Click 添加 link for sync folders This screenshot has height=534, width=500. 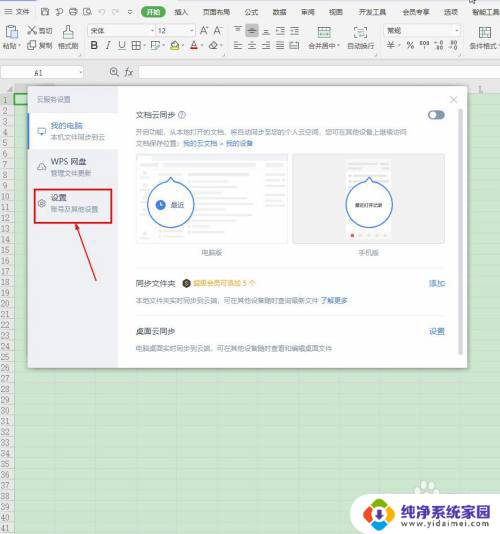tap(437, 283)
